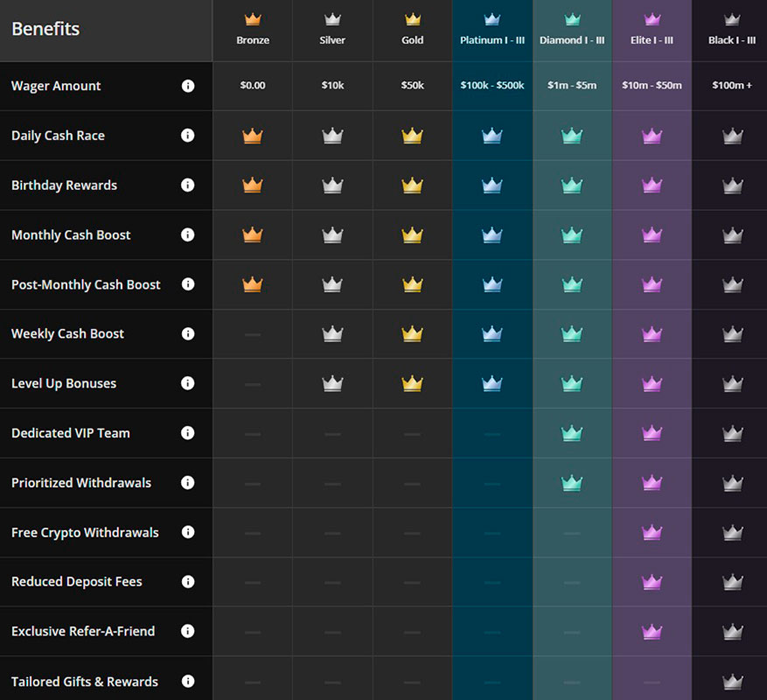Screen dimensions: 767x700
Task: Show info for Monthly Cash Boost
Action: (x=187, y=234)
